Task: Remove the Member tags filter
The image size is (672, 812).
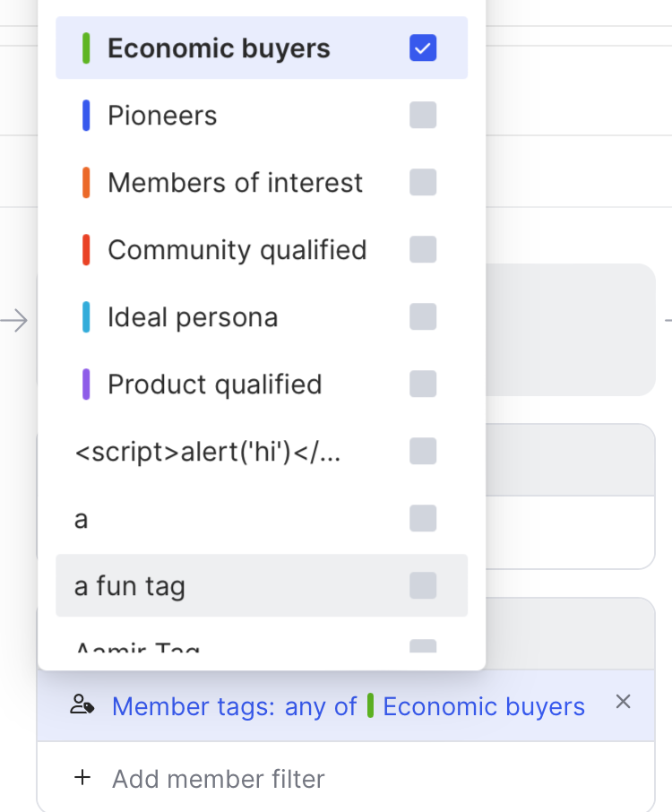Action: point(624,702)
